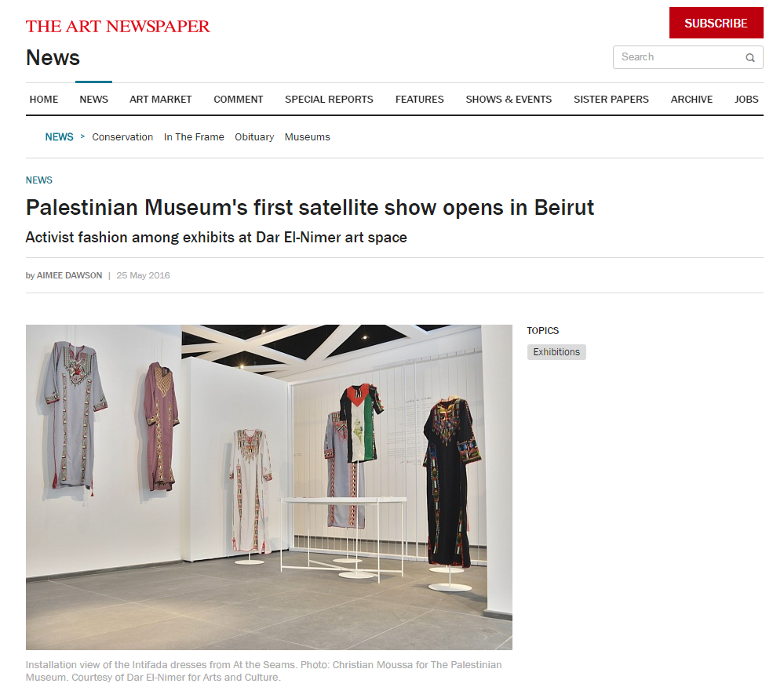
Task: Open the Art Market section
Action: tap(161, 100)
